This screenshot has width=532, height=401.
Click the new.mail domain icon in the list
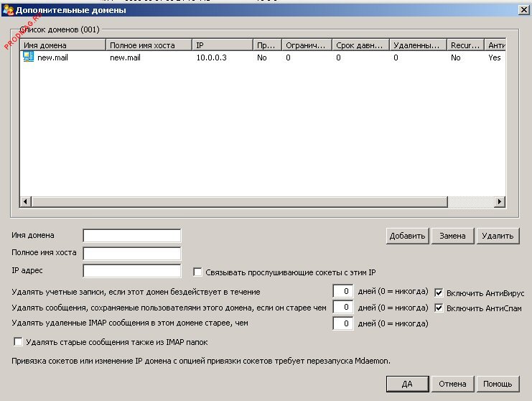tap(28, 57)
